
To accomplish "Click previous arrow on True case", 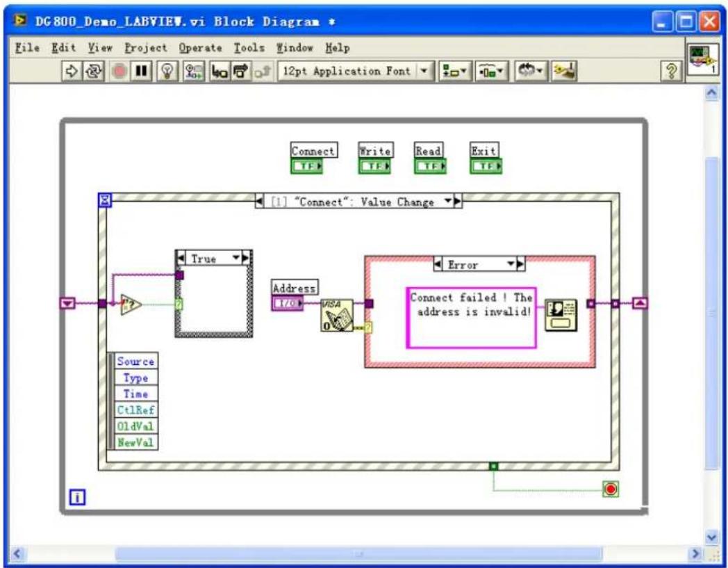I will (181, 258).
